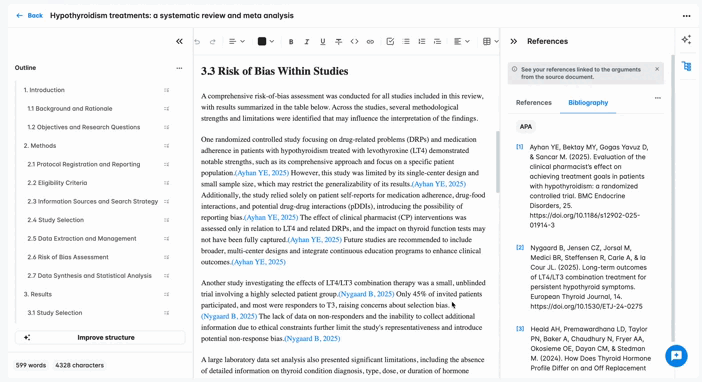The height and width of the screenshot is (382, 702).
Task: Click the References panel vertical scrollbar
Action: click(672, 197)
